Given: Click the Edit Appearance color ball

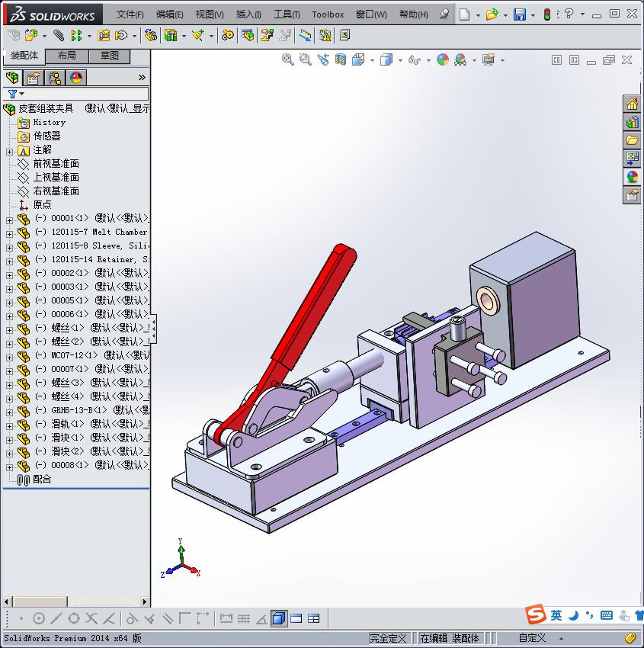Looking at the screenshot, I should [x=442, y=60].
